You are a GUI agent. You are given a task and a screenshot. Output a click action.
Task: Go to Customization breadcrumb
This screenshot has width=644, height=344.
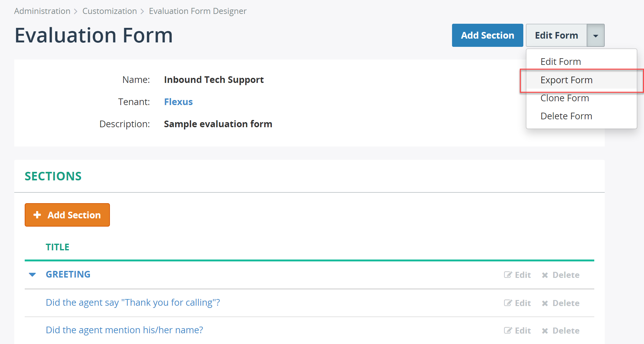coord(110,11)
